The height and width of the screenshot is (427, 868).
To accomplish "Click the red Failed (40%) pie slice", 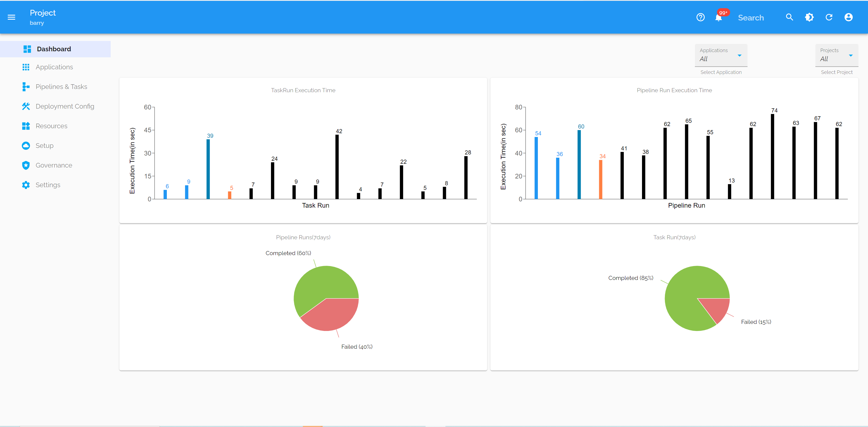I will point(332,315).
